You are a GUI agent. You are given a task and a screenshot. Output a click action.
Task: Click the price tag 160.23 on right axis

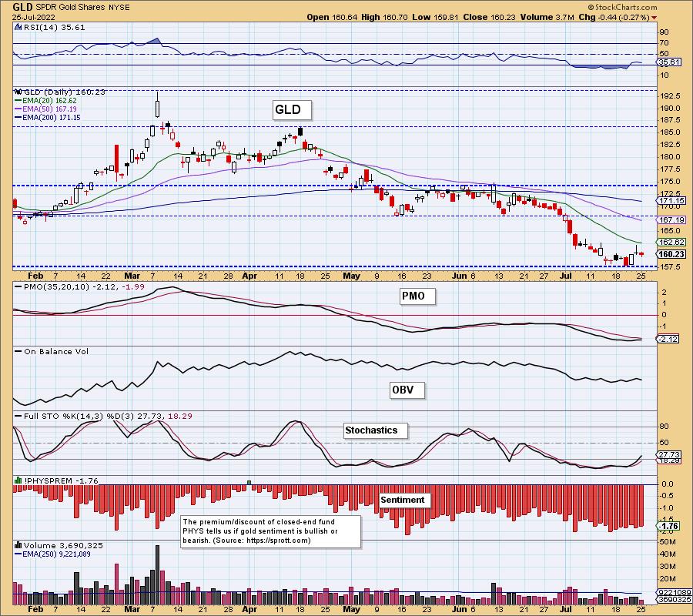671,254
